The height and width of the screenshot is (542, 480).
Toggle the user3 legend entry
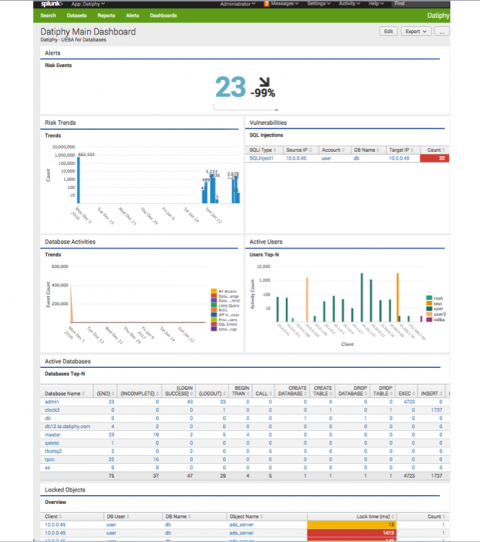436,314
